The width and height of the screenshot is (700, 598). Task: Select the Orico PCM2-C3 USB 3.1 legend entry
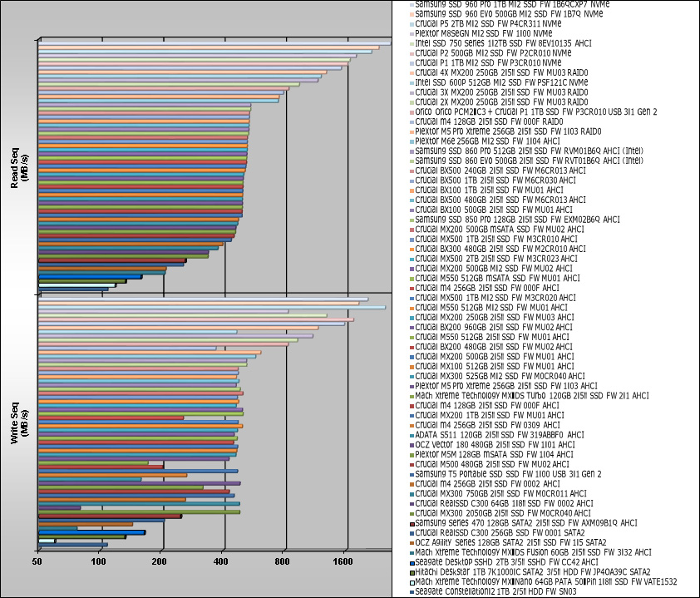click(x=535, y=112)
